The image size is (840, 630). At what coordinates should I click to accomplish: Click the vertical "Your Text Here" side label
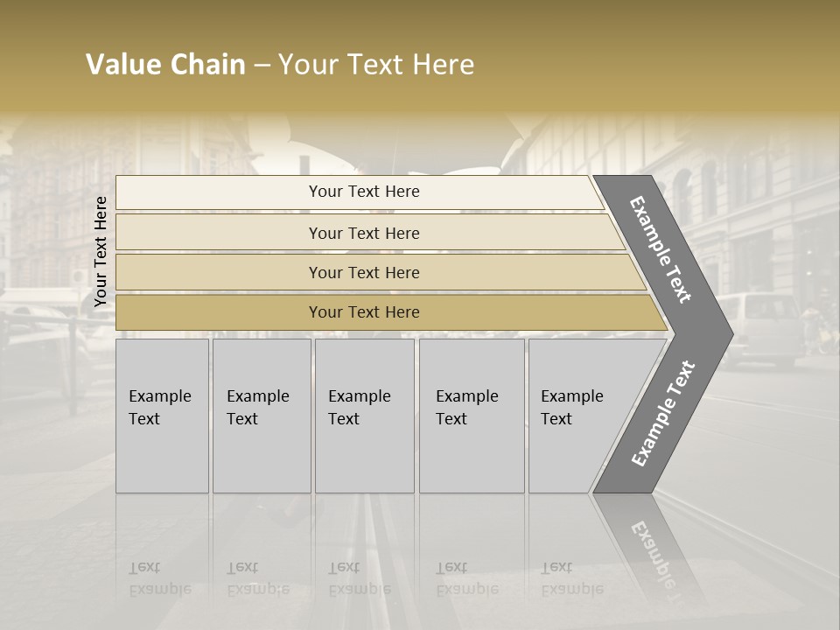pos(101,252)
